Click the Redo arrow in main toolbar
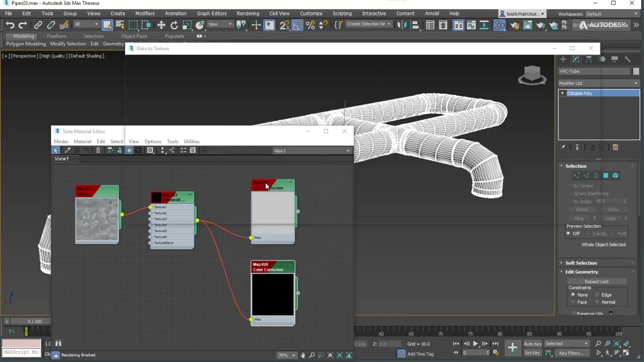 pos(23,25)
